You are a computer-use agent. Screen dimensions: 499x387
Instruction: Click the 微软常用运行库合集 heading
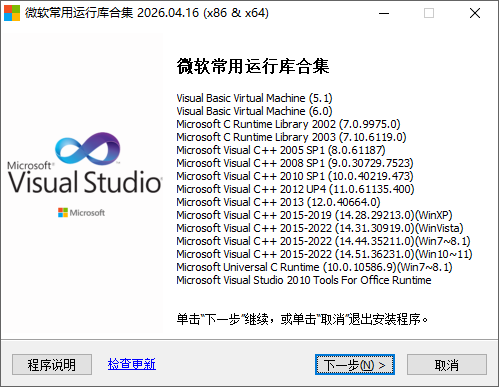[x=253, y=66]
